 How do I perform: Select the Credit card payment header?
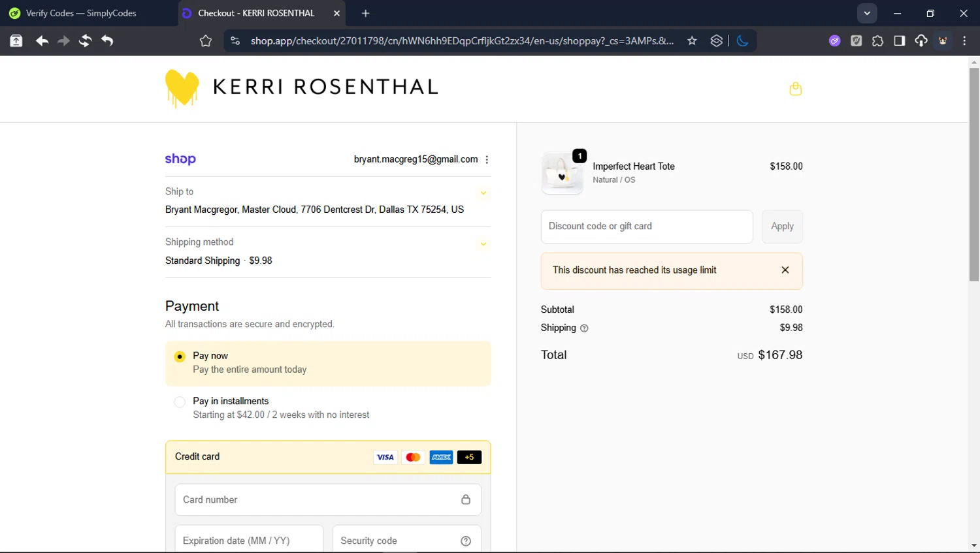click(328, 457)
